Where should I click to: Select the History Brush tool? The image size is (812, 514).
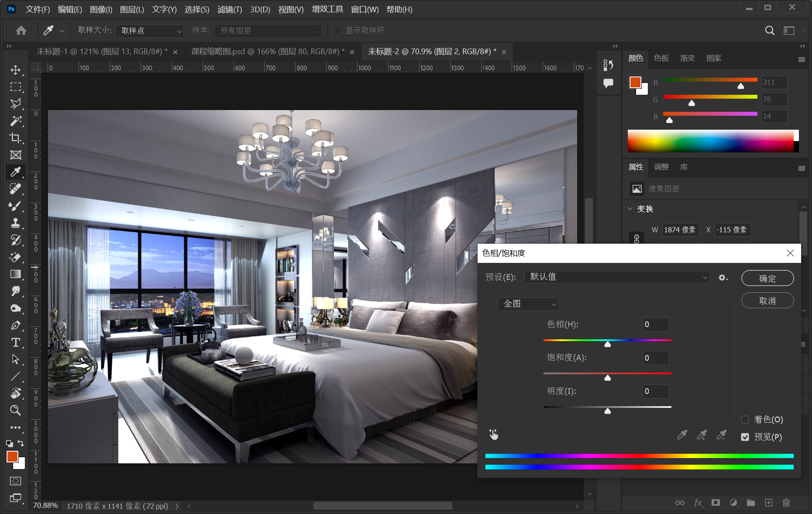coord(16,240)
